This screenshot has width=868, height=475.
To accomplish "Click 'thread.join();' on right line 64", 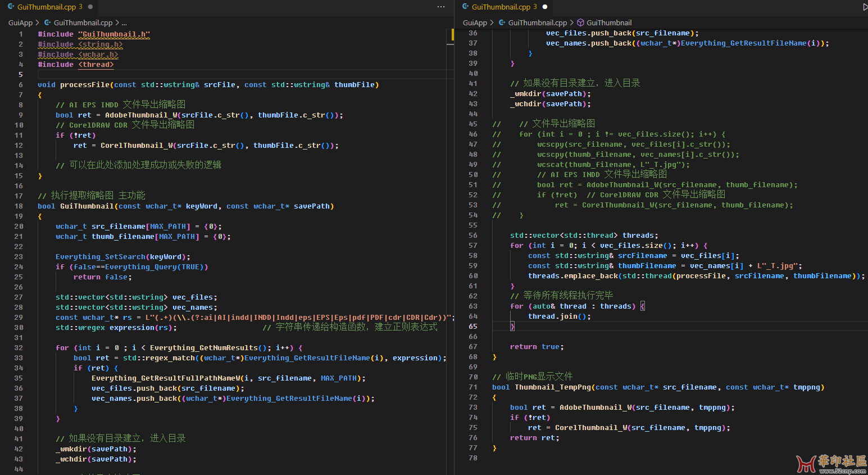I will 560,316.
